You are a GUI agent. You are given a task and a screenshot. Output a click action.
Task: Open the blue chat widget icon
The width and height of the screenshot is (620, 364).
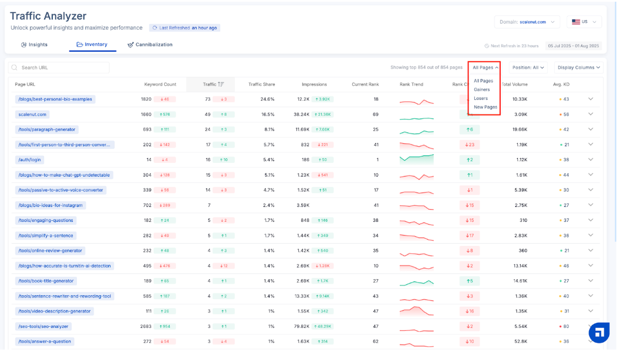[599, 332]
